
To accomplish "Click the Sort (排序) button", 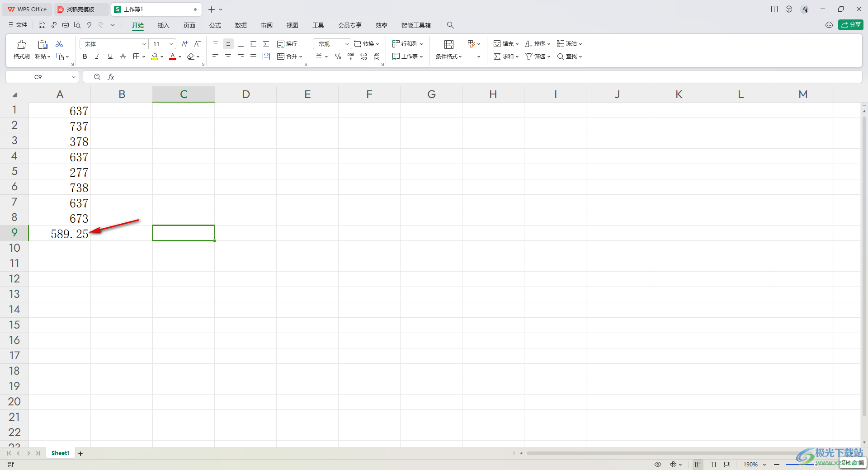I will [537, 44].
